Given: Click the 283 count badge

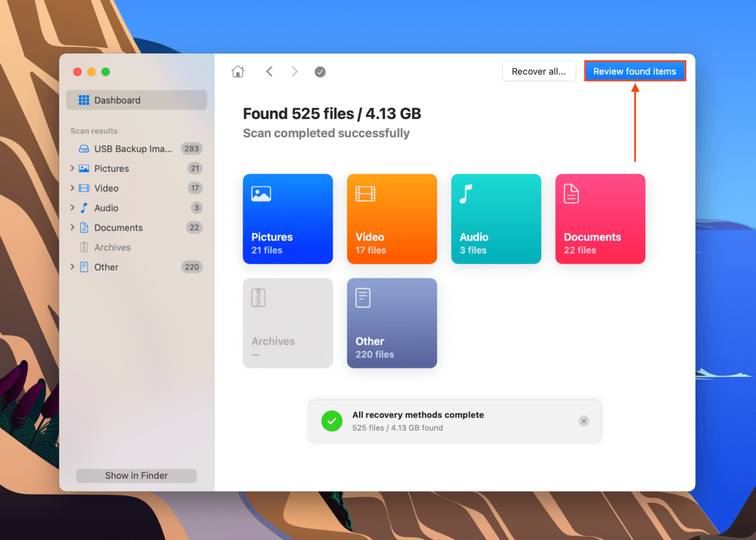Looking at the screenshot, I should pos(192,149).
